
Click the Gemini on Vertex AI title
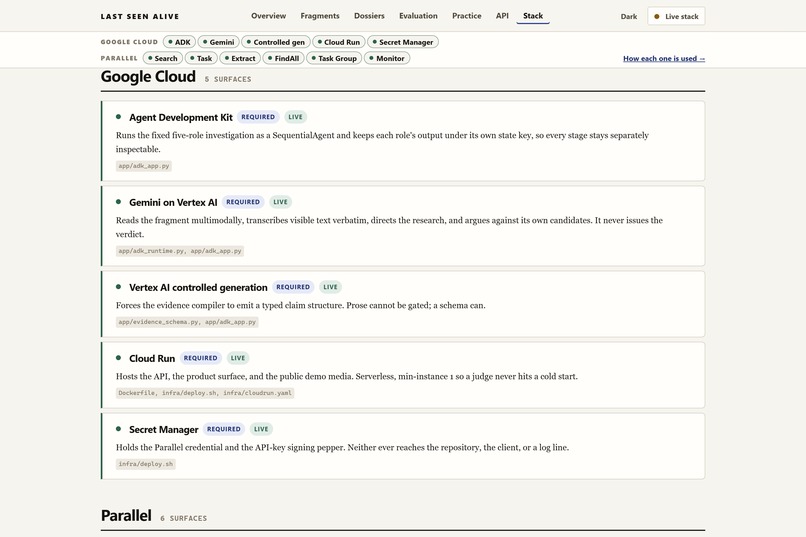coord(173,202)
